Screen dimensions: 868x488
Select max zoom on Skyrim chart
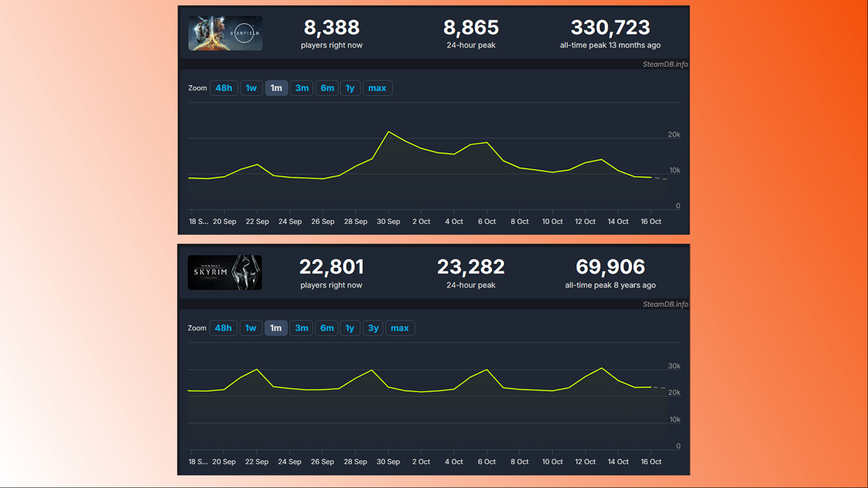pos(400,328)
